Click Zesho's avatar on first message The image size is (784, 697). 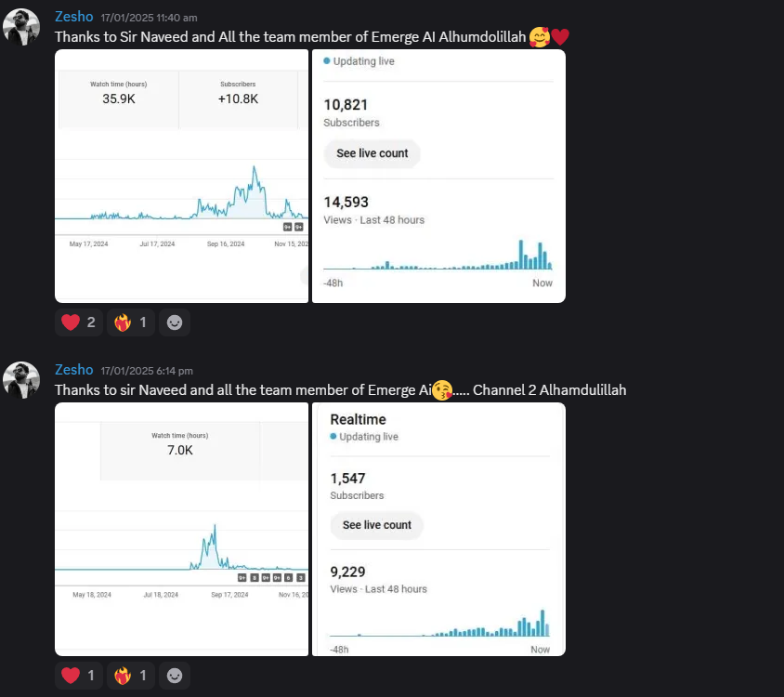21,27
